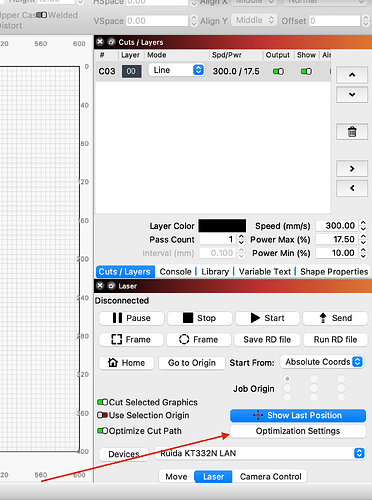Viewport: 372px width, 500px height.
Task: Switch to the Variable Text tab
Action: (x=265, y=272)
